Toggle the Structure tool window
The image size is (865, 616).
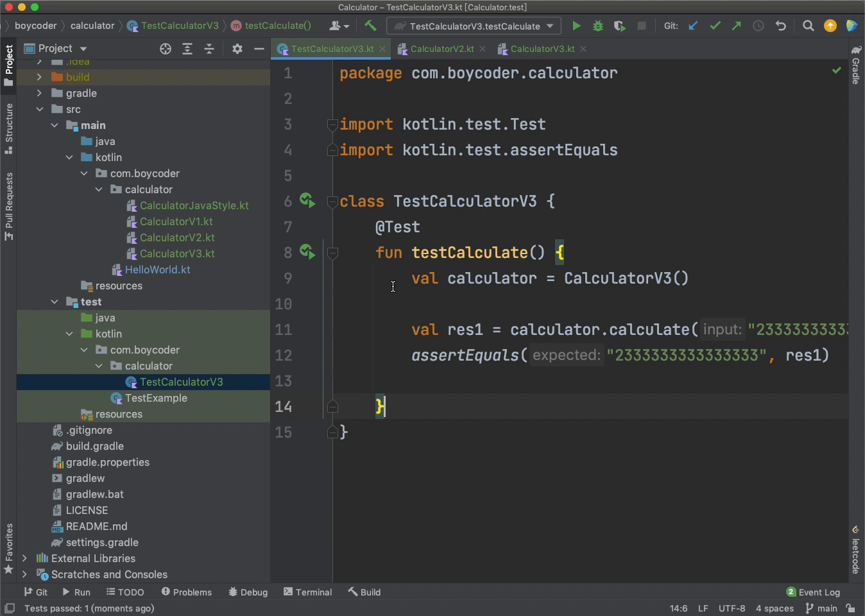click(x=9, y=127)
